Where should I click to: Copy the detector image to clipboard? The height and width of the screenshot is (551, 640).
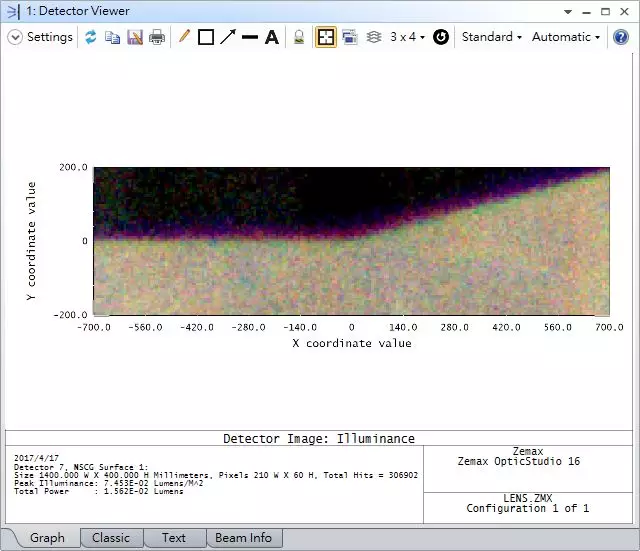(x=113, y=37)
